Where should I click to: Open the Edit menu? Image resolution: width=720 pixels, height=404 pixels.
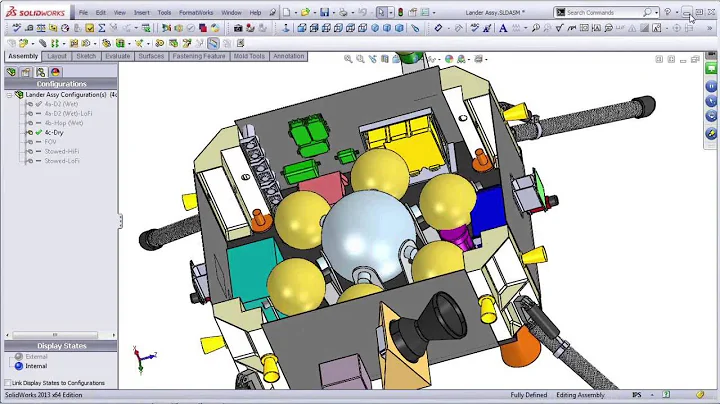tap(101, 12)
